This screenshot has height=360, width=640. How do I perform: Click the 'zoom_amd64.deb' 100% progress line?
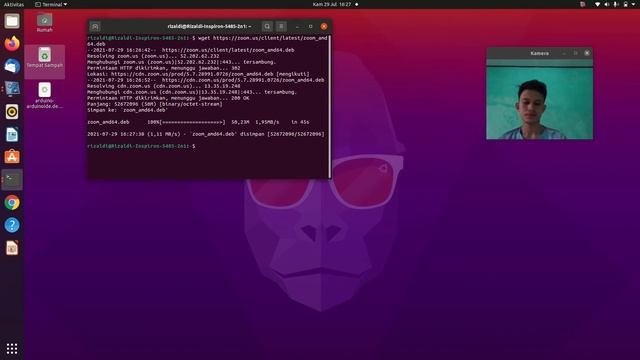point(198,122)
